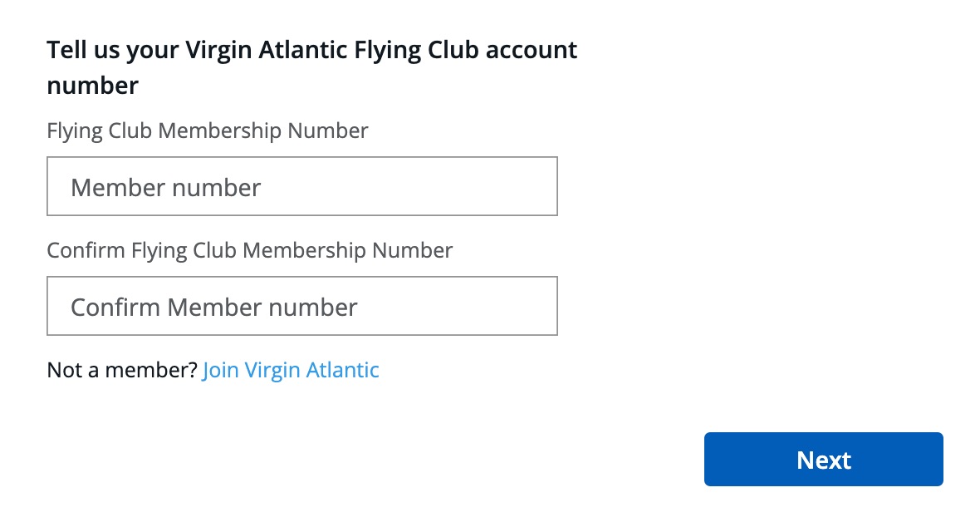
Task: Click inside the confirmation membership field
Action: 301,305
